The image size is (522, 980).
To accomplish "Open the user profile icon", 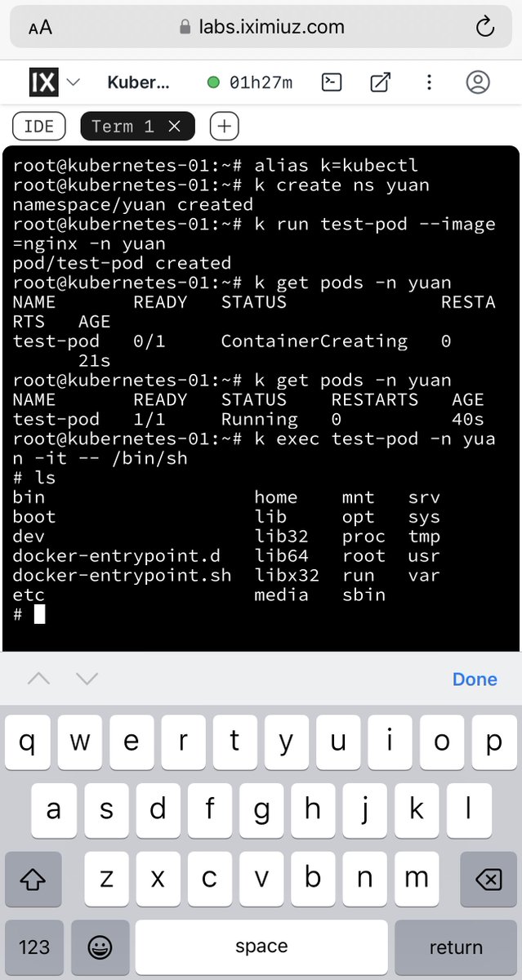I will coord(477,82).
